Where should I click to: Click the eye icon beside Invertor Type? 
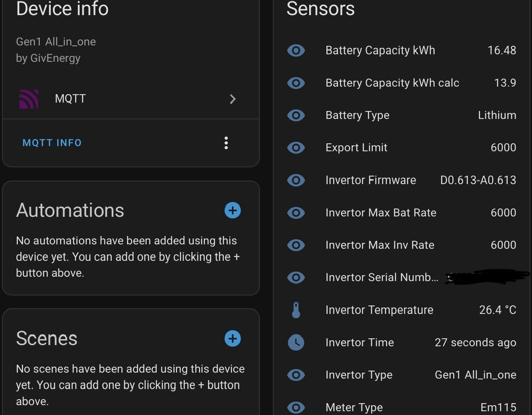(x=296, y=375)
